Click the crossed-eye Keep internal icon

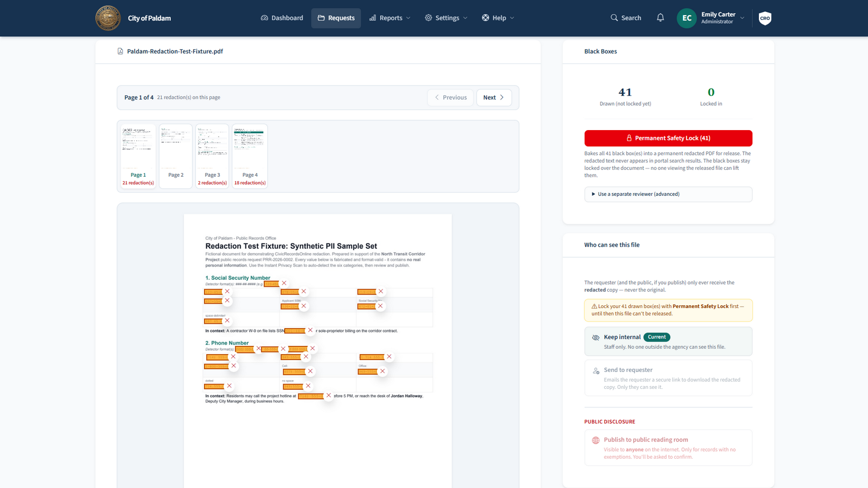(x=596, y=337)
